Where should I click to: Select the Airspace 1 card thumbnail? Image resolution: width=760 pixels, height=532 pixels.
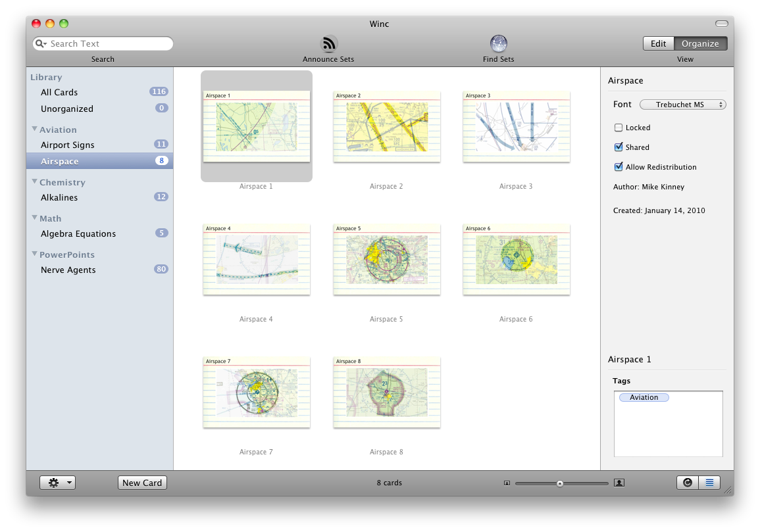coord(257,126)
